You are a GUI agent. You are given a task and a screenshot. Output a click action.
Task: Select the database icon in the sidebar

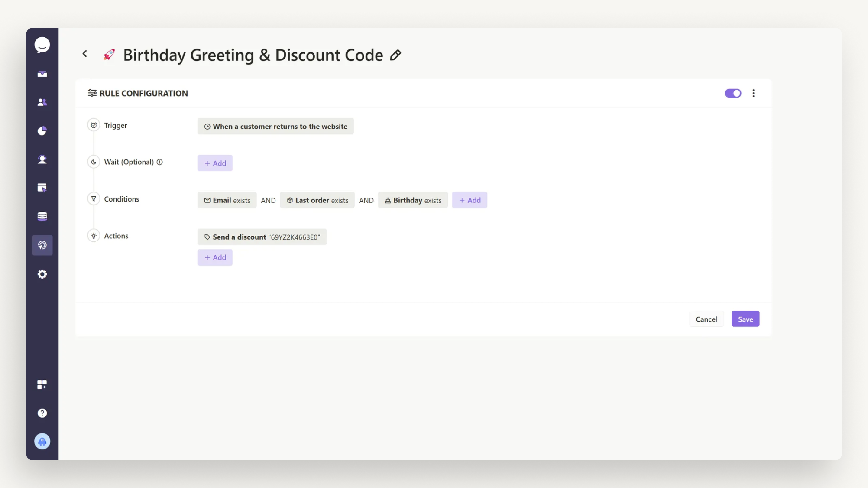tap(42, 216)
